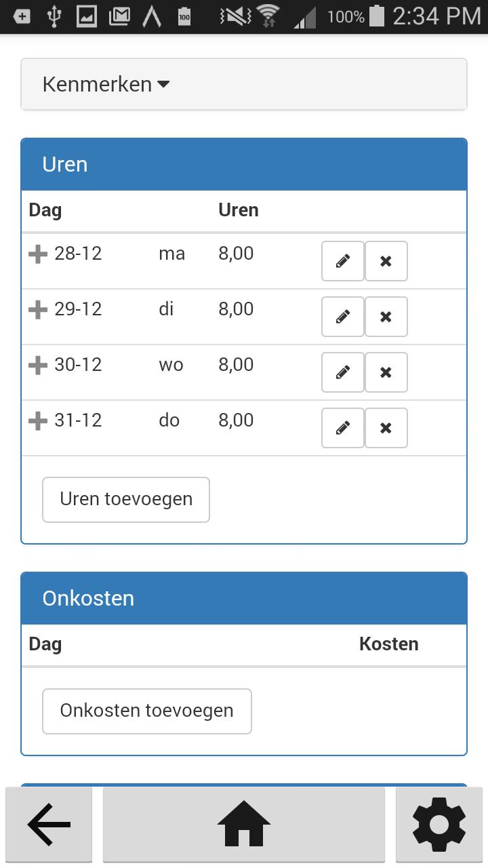This screenshot has width=488, height=868.
Task: Edit the hours entry for 31-12
Action: click(x=342, y=428)
